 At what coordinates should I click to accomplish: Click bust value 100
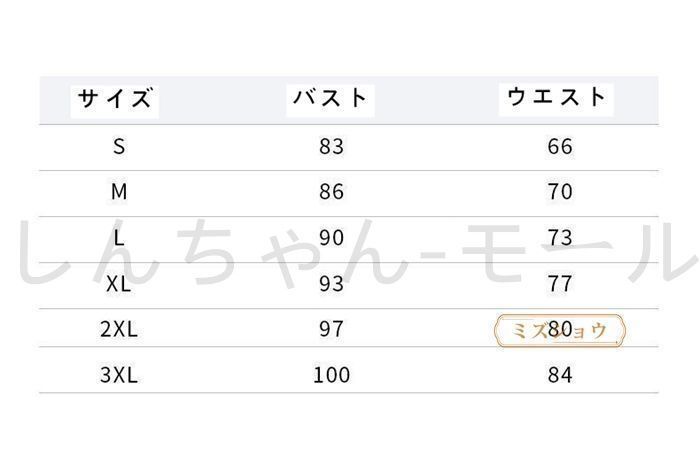331,375
